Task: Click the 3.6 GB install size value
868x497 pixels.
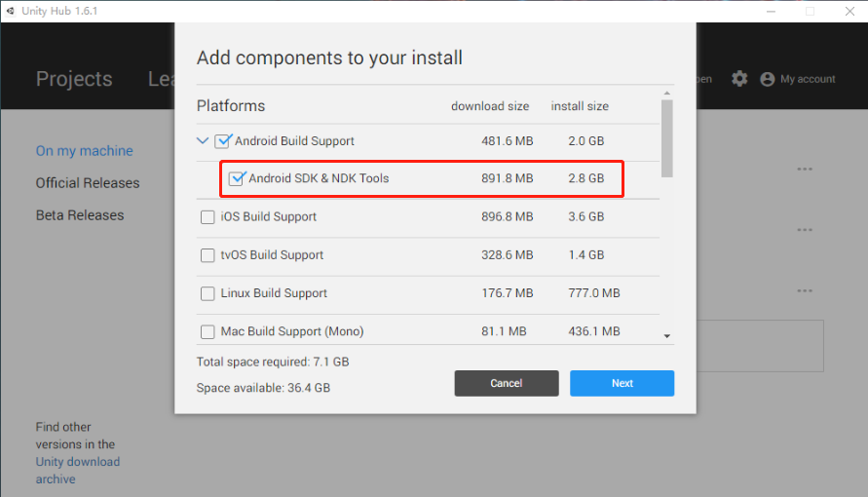Action: (585, 216)
